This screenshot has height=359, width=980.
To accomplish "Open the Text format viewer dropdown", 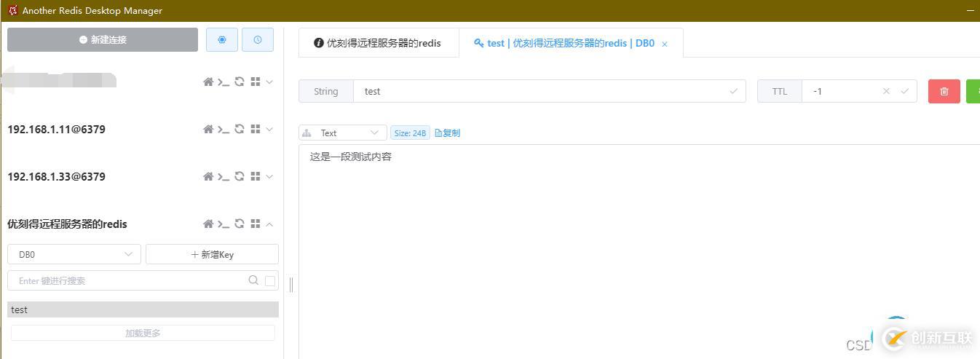I will tap(343, 133).
